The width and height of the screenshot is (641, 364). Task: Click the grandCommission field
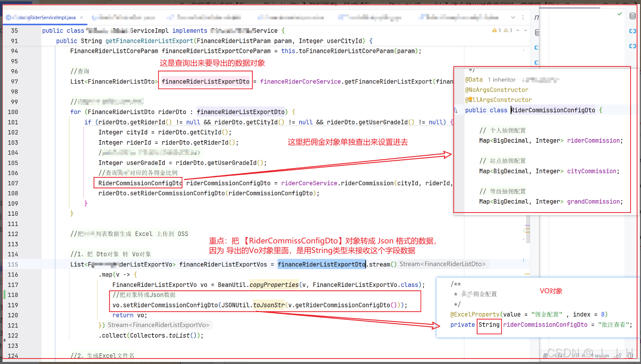pos(594,202)
